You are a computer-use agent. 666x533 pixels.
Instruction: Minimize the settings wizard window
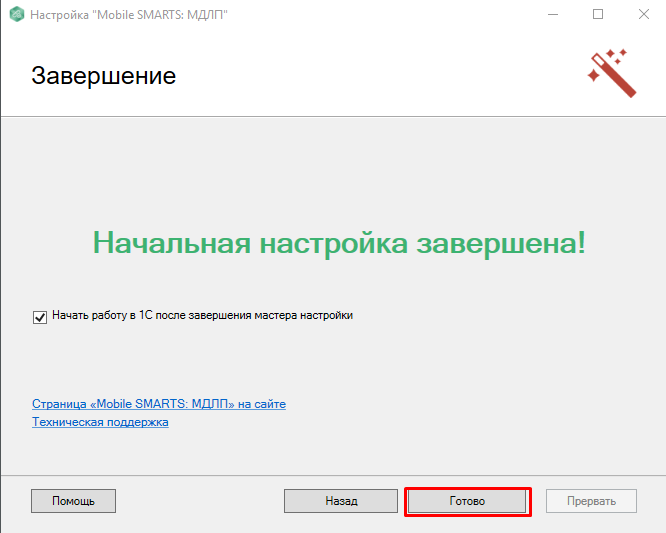(553, 14)
